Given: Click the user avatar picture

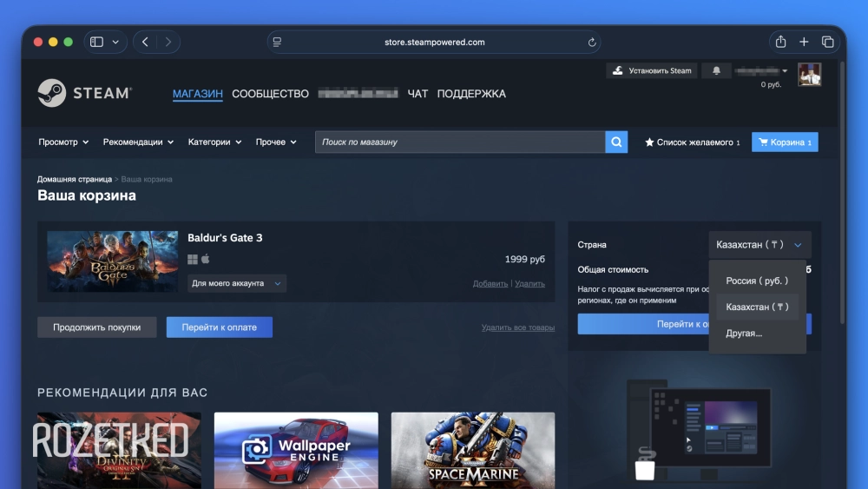Looking at the screenshot, I should pos(810,76).
